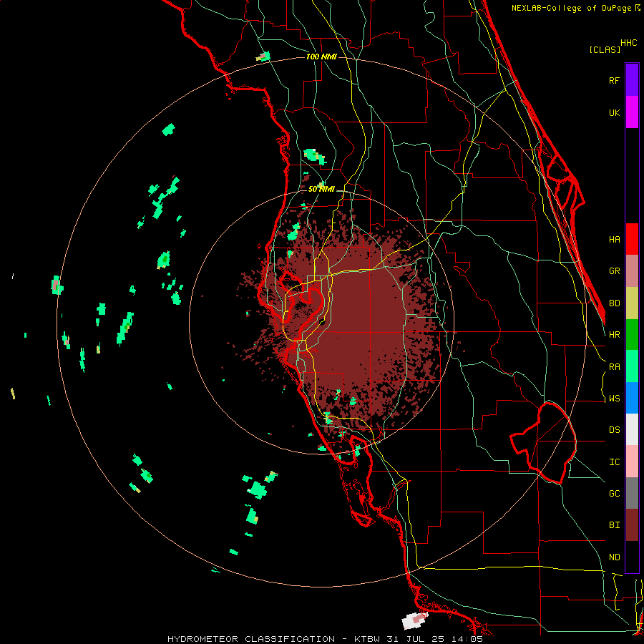Click the 'BI' legend label text
The height and width of the screenshot is (644, 644).
click(x=614, y=525)
